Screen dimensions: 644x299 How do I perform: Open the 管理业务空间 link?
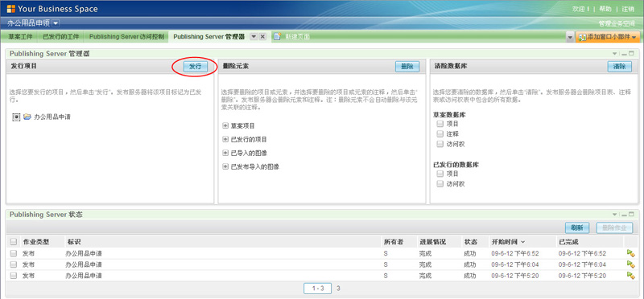click(617, 23)
